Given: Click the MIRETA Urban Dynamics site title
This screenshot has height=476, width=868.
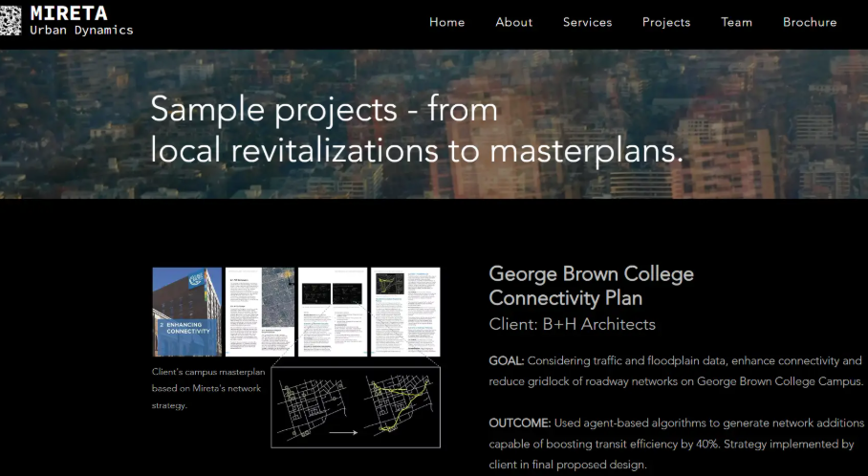Looking at the screenshot, I should point(80,20).
